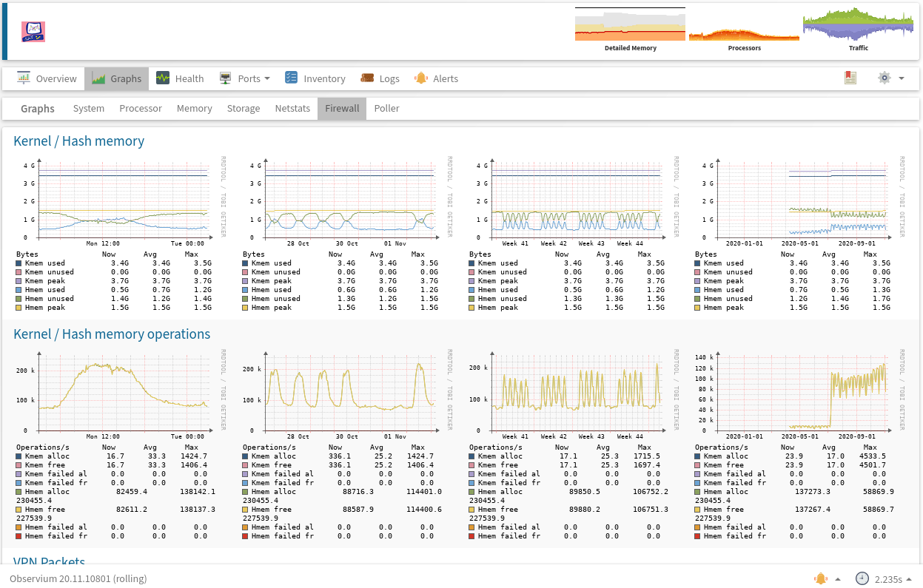This screenshot has height=588, width=923.
Task: Select the Storage graphs subtab
Action: [244, 108]
